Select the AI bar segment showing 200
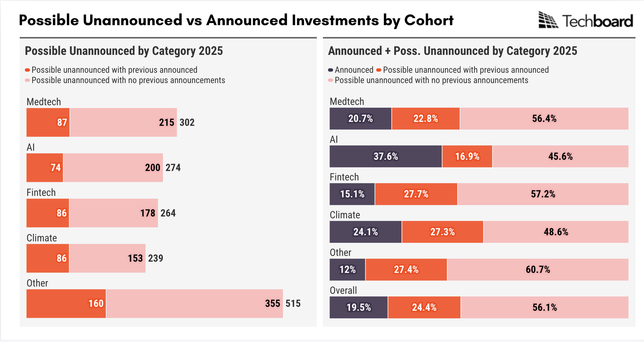The width and height of the screenshot is (644, 342). pyautogui.click(x=113, y=168)
